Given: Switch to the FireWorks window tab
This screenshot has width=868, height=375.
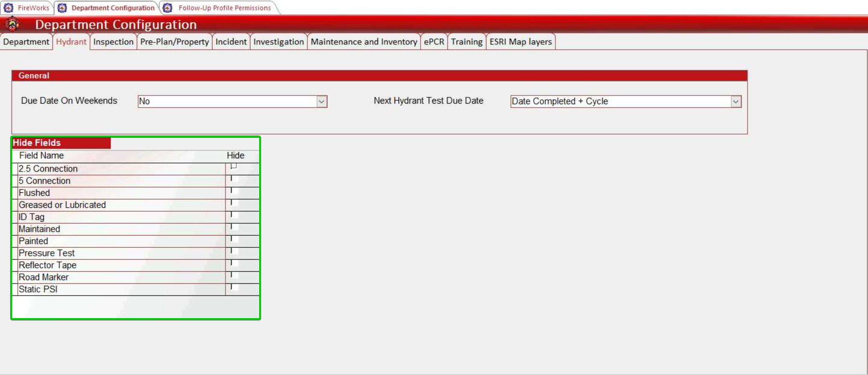Looking at the screenshot, I should coord(33,8).
